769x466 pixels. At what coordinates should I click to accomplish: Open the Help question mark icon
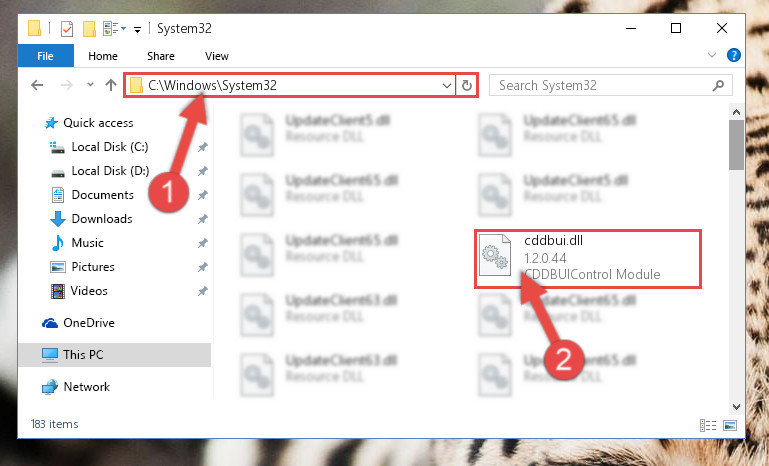point(734,55)
